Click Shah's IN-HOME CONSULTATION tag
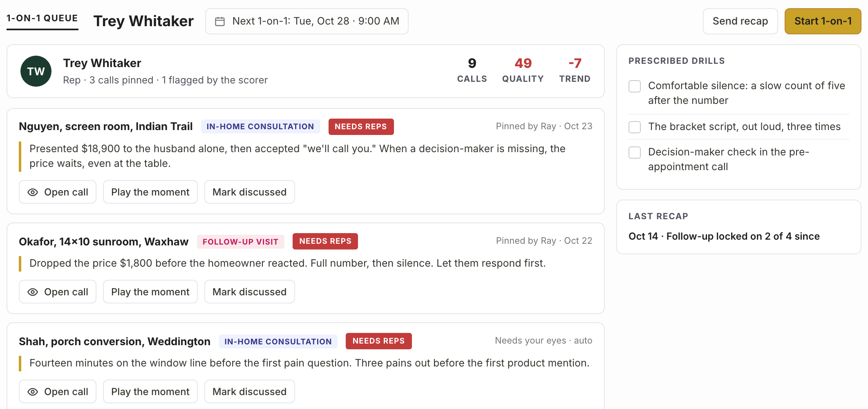Screen dimensions: 868x409 pyautogui.click(x=278, y=342)
